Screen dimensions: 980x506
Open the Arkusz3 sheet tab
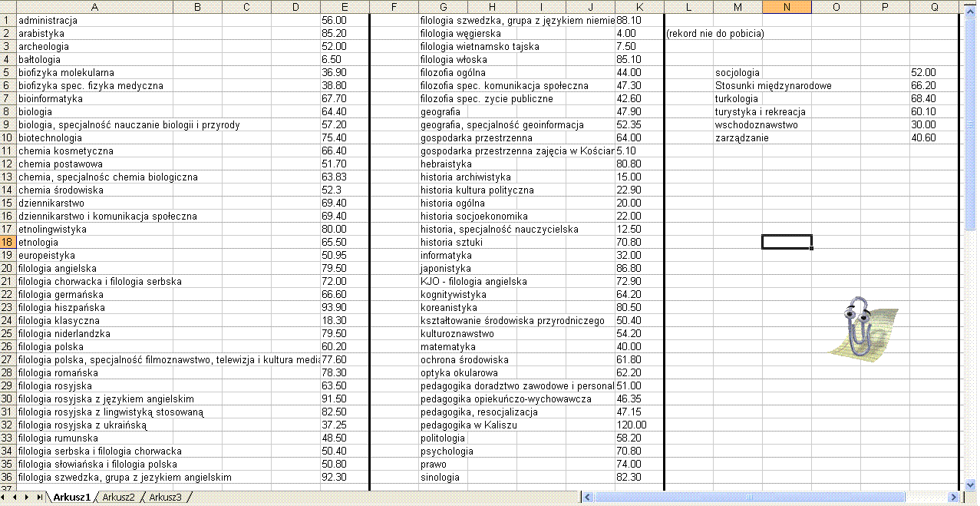coord(165,498)
